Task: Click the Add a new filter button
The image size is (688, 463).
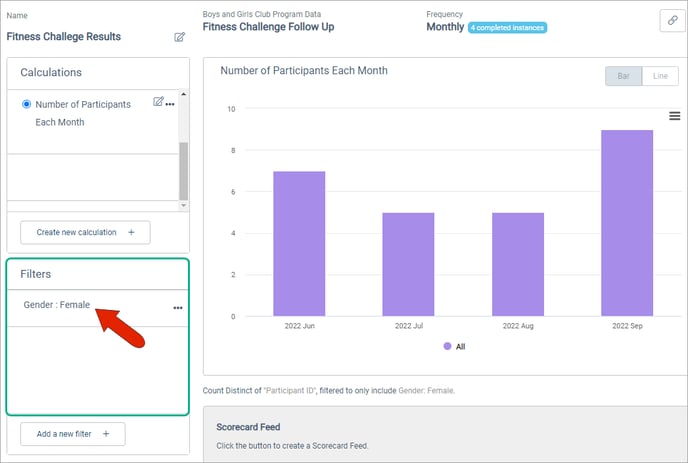Action: point(72,434)
